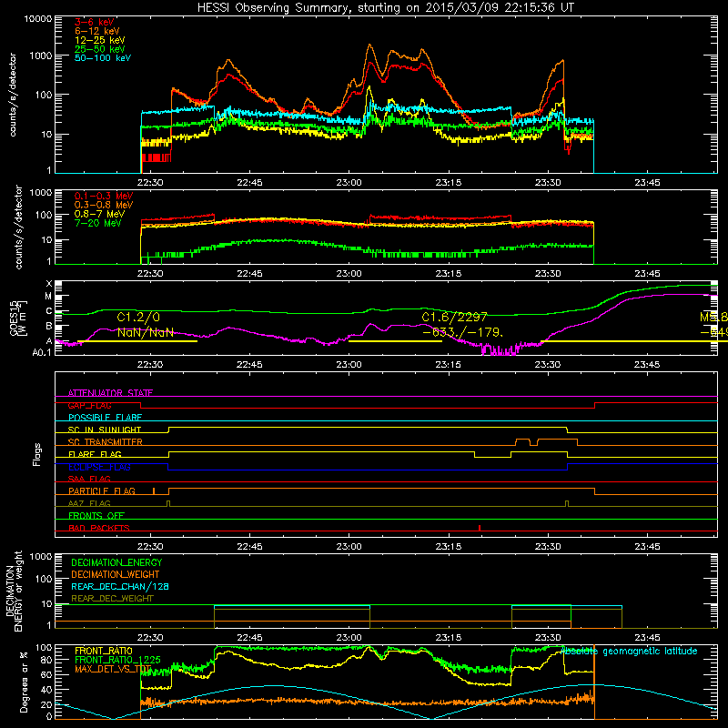The width and height of the screenshot is (728, 728).
Task: Click the bad packets spike marker near 23:20
Action: (480, 528)
